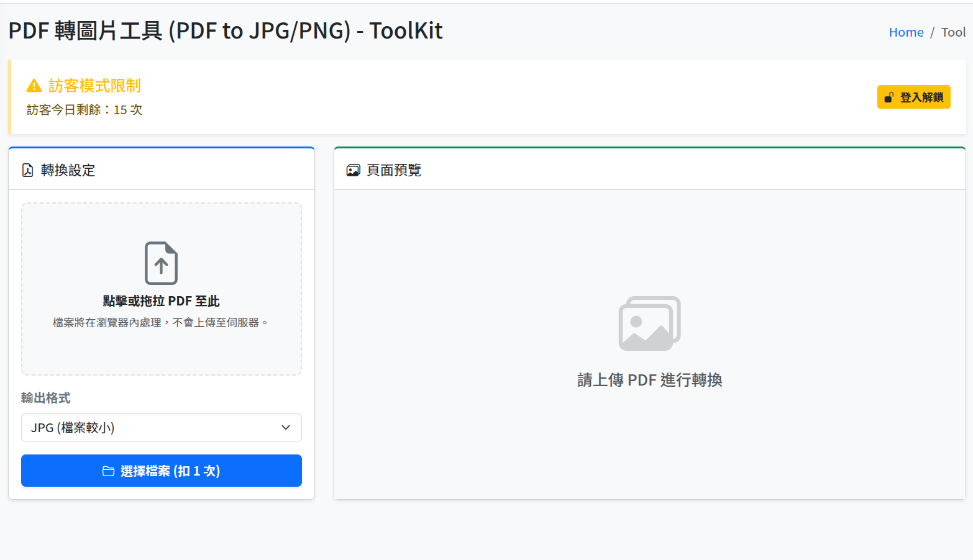The height and width of the screenshot is (560, 973).
Task: Click the PDF document icon beside 轉換設定
Action: click(27, 170)
